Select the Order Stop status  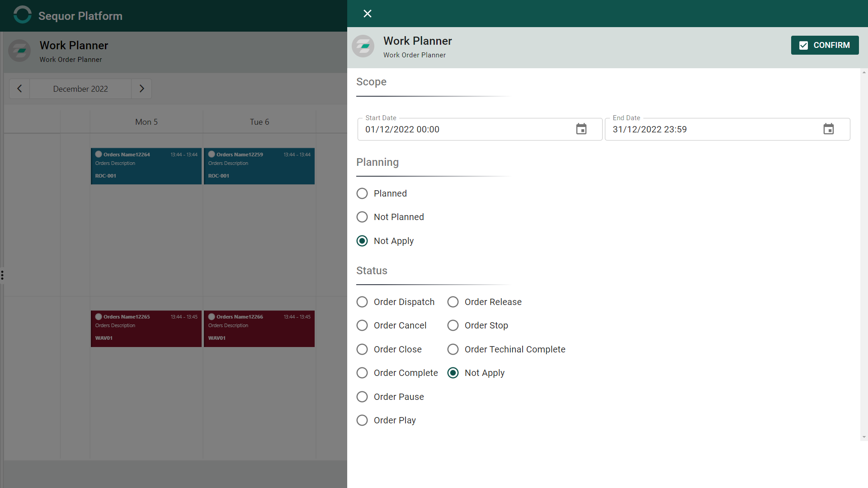coord(453,325)
